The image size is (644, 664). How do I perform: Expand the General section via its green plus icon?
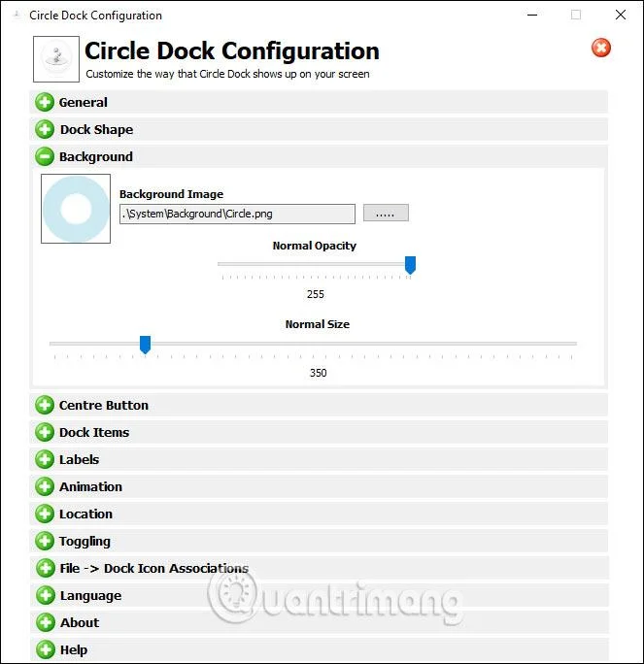(x=45, y=102)
